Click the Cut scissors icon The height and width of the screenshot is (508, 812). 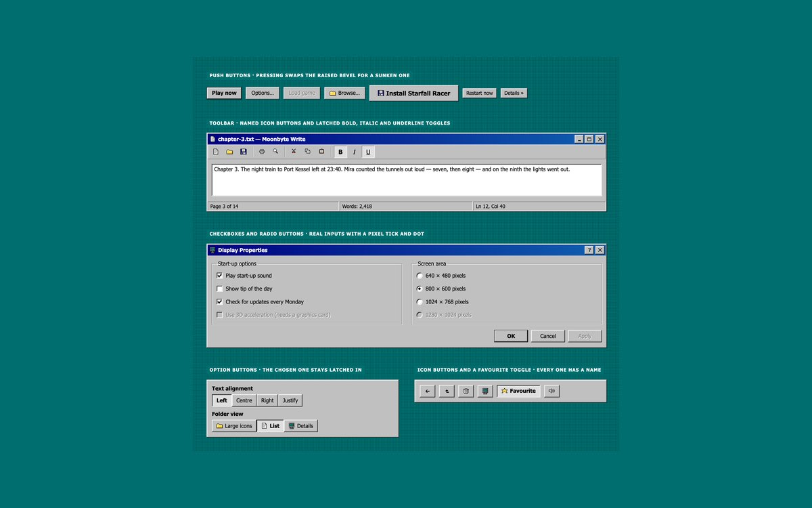click(294, 152)
